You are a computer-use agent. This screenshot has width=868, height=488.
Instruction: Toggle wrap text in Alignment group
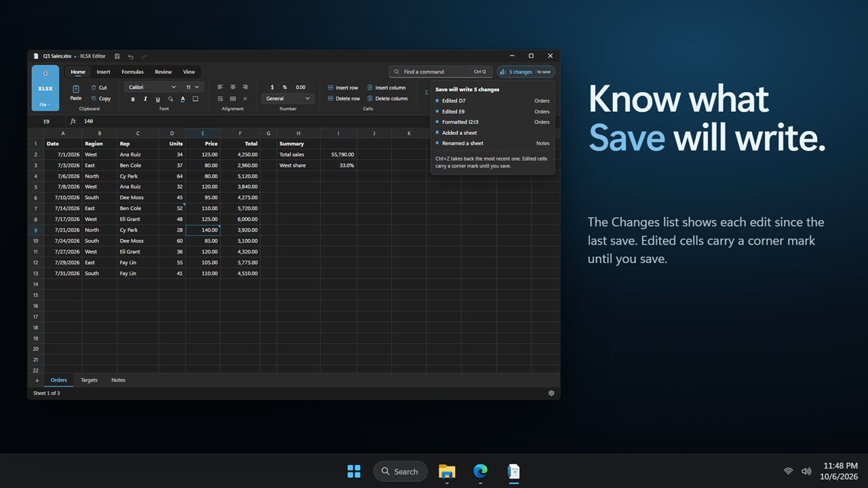[x=220, y=99]
